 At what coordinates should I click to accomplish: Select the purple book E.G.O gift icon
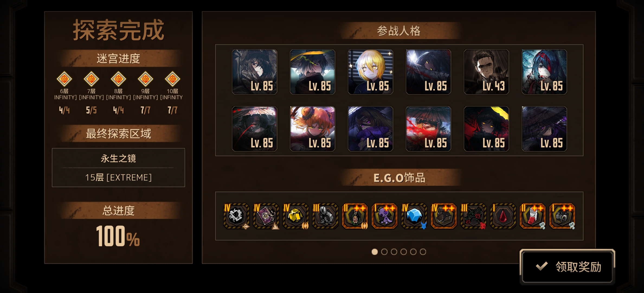(266, 216)
